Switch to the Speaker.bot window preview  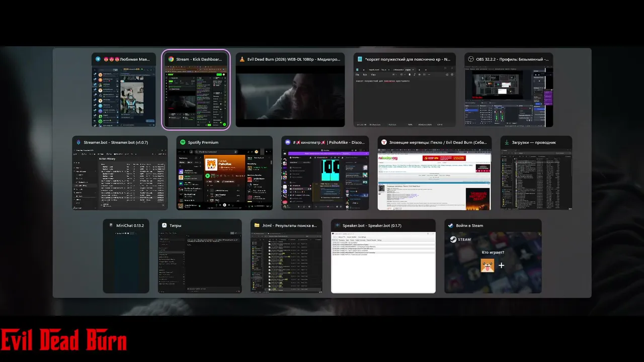383,263
